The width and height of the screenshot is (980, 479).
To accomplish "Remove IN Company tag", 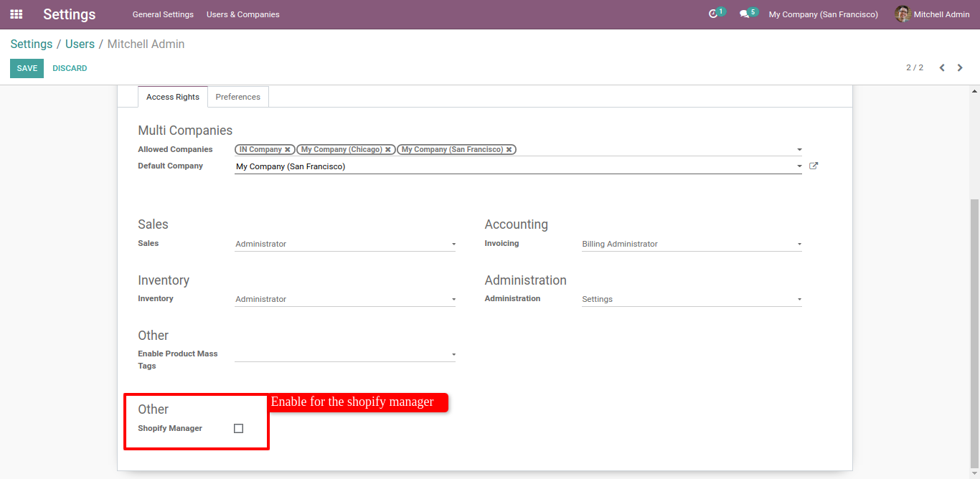I will tap(288, 150).
